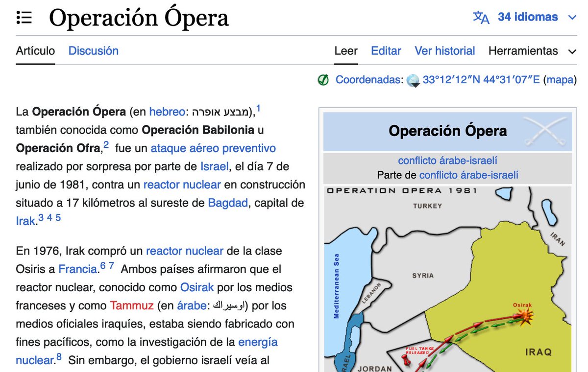Click first conflicto árabe-israelí infobox link
The image size is (588, 372).
pos(448,161)
